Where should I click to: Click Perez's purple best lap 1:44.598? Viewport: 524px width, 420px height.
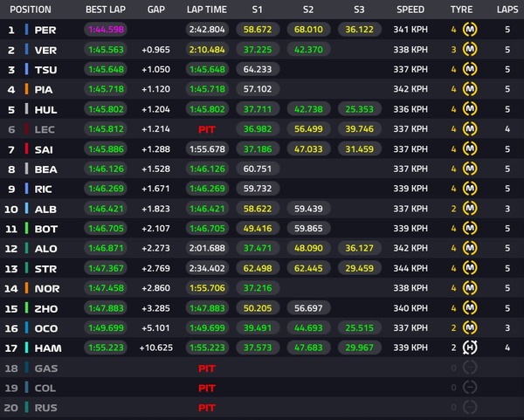[x=106, y=30]
